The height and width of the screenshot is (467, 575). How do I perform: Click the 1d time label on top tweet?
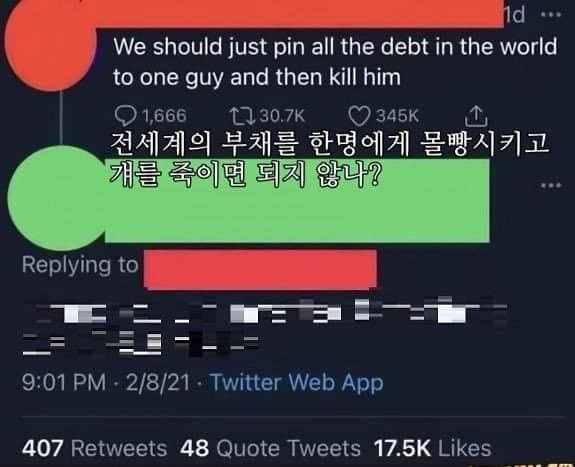click(x=514, y=15)
